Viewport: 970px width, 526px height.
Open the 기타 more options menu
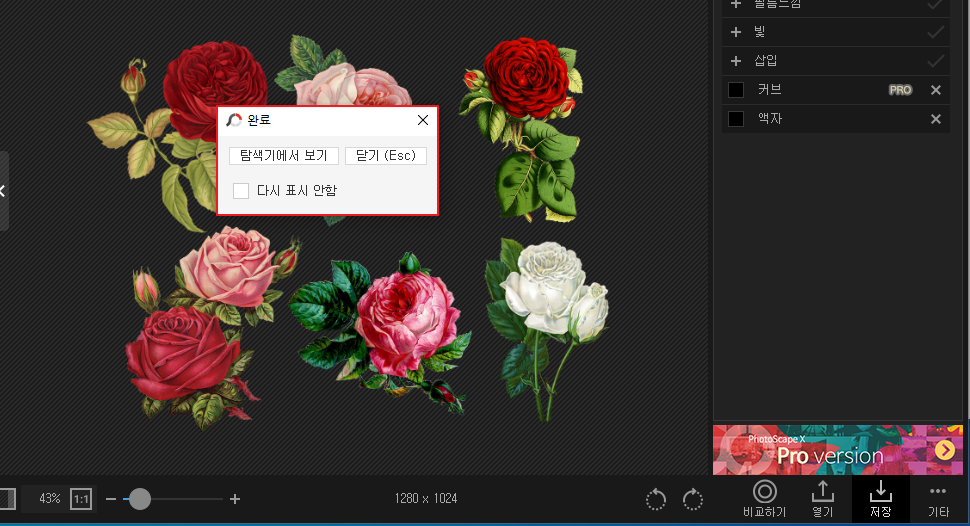(938, 499)
